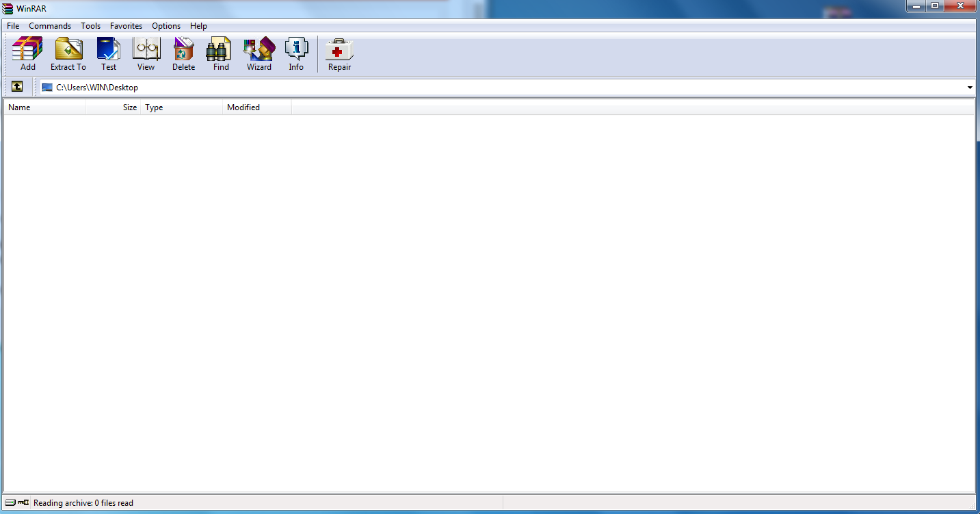Click the Repair archive icon
The width and height of the screenshot is (980, 514).
tap(339, 54)
